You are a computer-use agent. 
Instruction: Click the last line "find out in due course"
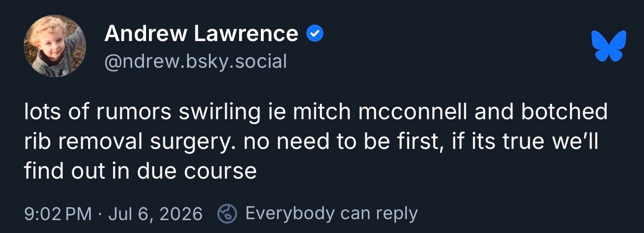point(140,172)
